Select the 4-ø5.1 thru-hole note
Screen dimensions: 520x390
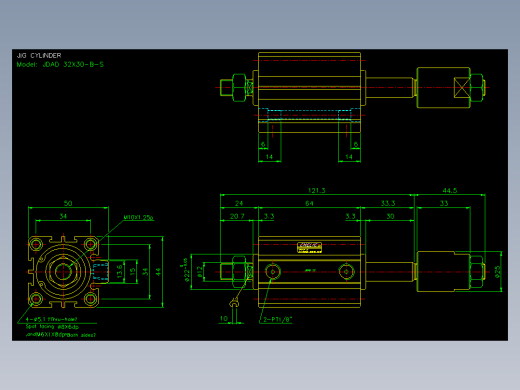click(x=52, y=319)
